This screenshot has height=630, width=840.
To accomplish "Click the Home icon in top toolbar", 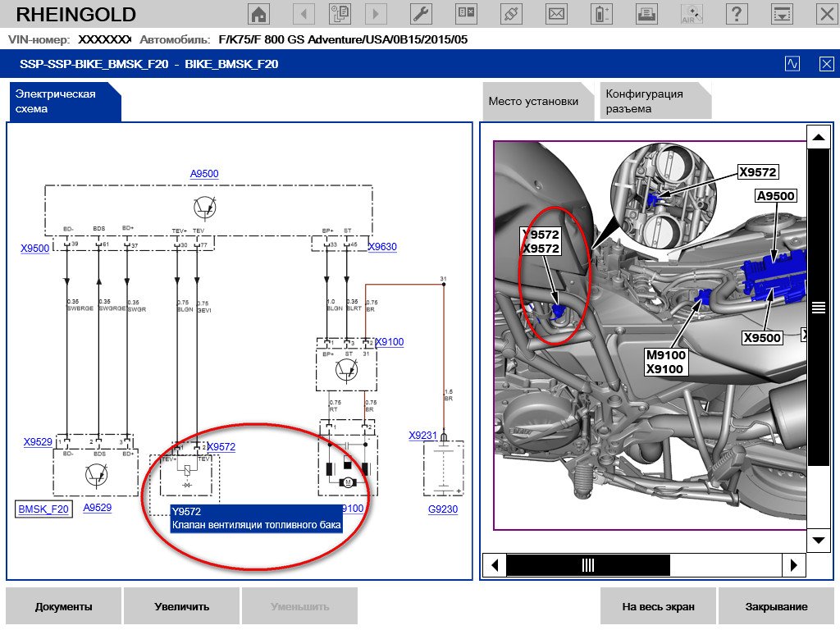I will (x=258, y=14).
